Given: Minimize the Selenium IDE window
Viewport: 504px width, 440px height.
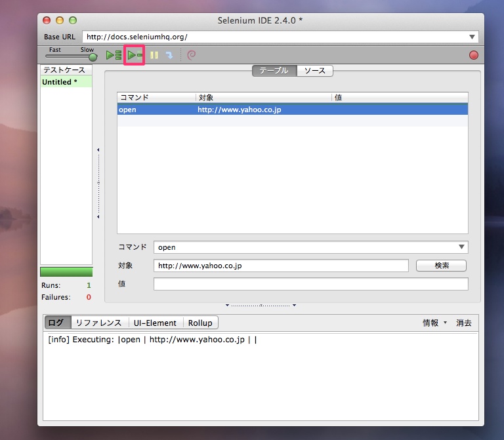Looking at the screenshot, I should point(60,20).
